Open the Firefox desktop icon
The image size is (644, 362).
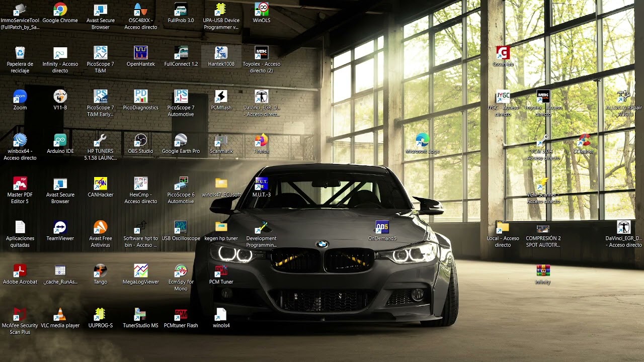262,140
